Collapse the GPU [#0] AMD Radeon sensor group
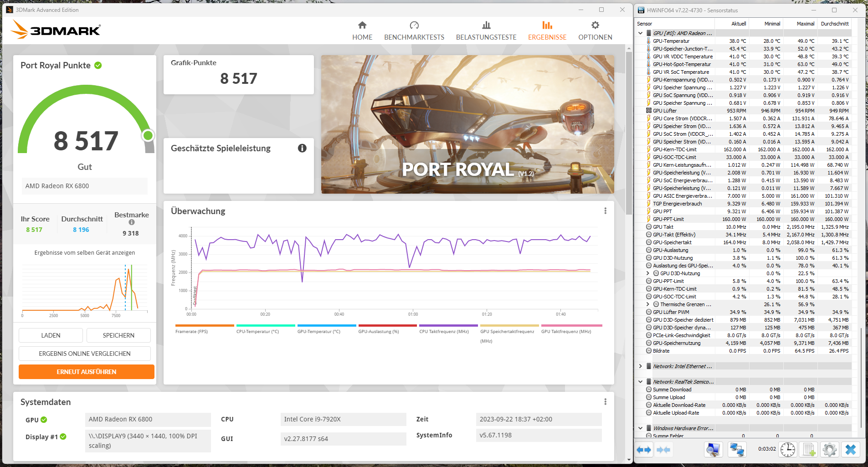Viewport: 868px width, 467px height. [x=641, y=33]
